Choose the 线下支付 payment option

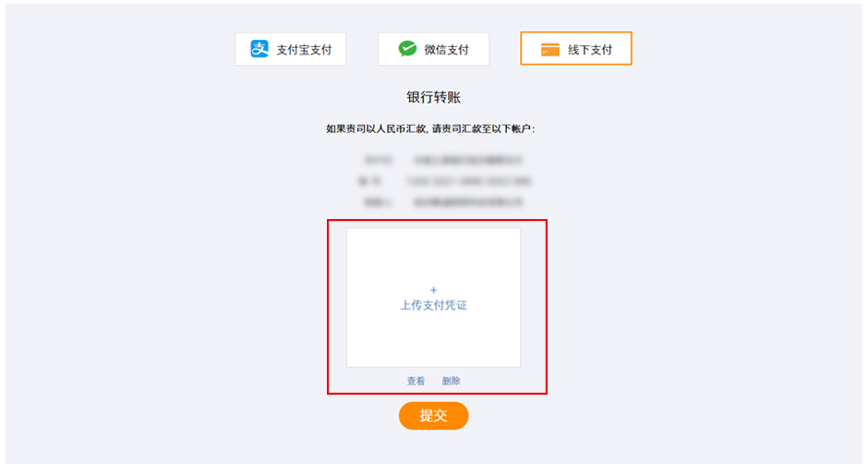click(x=575, y=49)
